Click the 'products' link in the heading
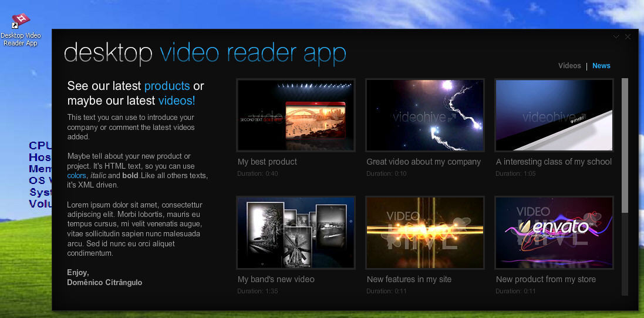Viewport: 644px width, 318px height. 167,86
